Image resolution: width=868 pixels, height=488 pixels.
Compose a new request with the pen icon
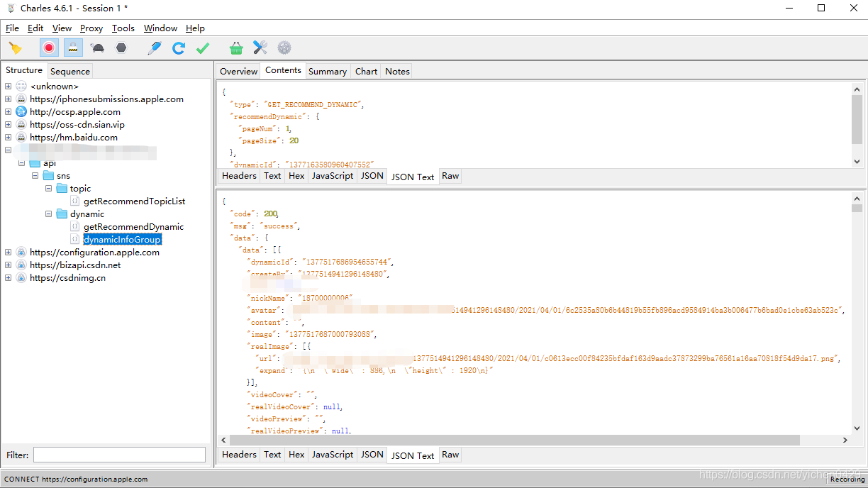point(154,48)
